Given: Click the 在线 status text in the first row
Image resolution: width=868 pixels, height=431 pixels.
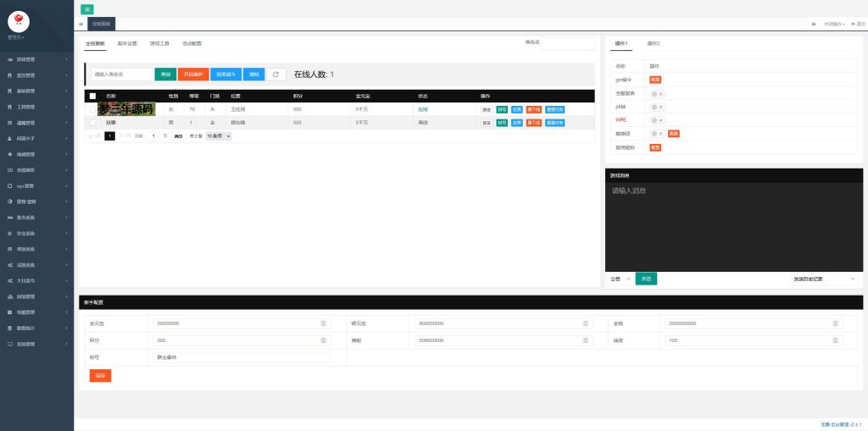Looking at the screenshot, I should click(x=423, y=109).
